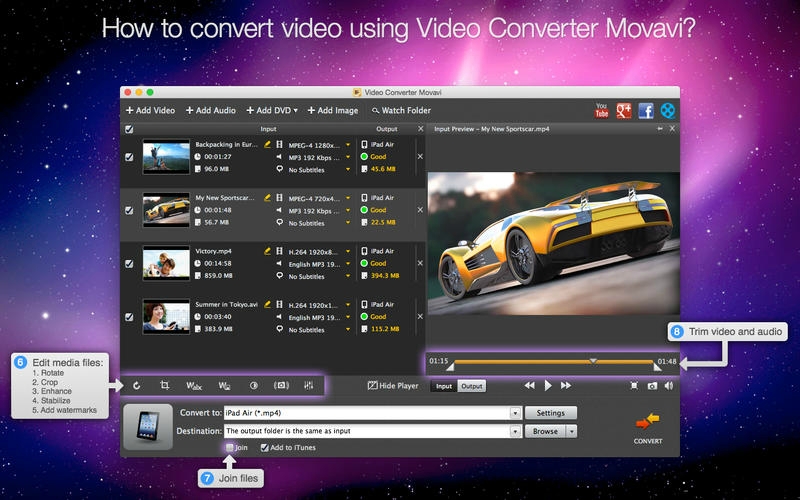
Task: Expand the Browse button arrow menu
Action: [x=572, y=431]
